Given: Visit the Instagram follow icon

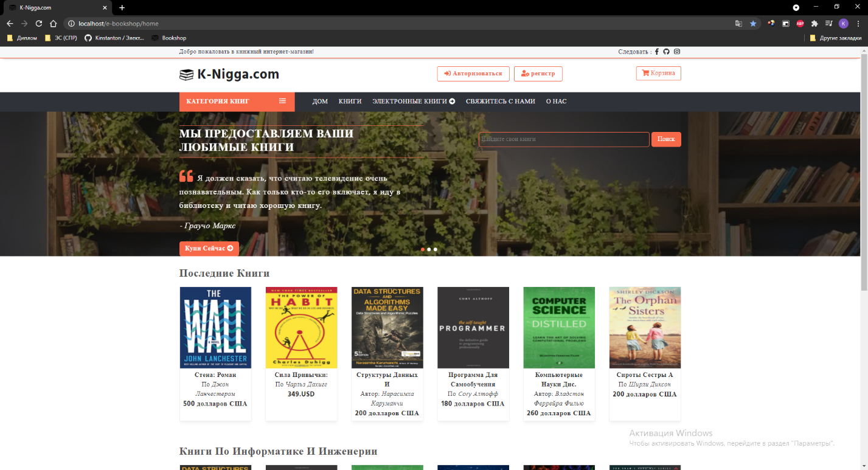Looking at the screenshot, I should [x=677, y=52].
